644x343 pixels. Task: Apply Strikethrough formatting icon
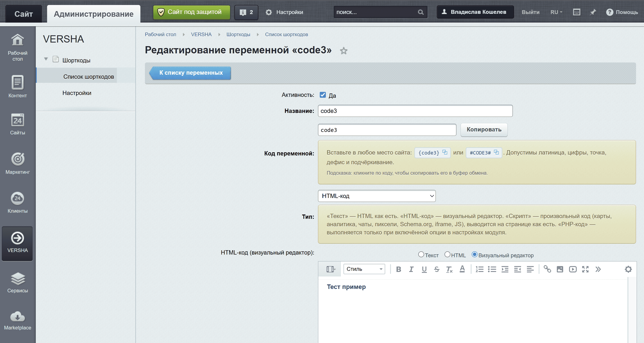[x=437, y=269]
